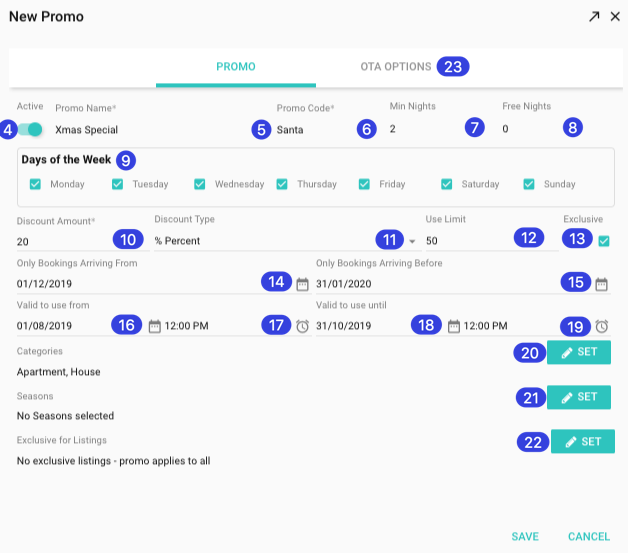Open time picker for Valid to use from

coord(303,326)
